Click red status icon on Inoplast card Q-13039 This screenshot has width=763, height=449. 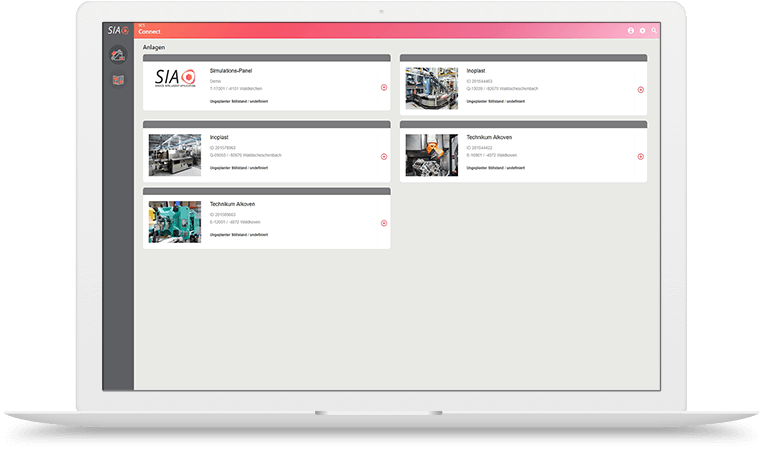[641, 90]
